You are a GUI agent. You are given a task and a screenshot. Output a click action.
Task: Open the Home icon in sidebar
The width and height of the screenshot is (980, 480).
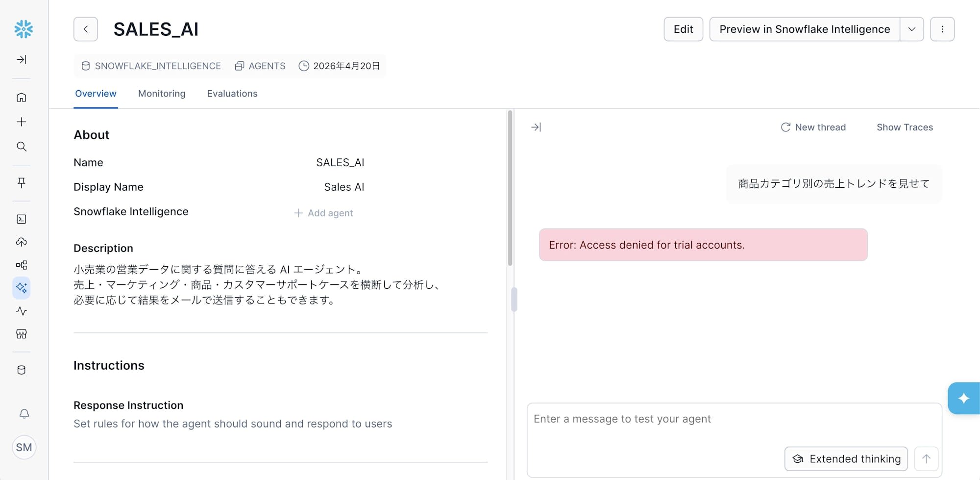(x=22, y=98)
